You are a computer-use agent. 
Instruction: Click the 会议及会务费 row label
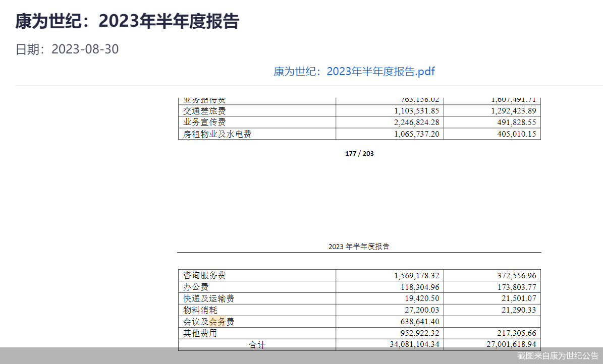208,321
